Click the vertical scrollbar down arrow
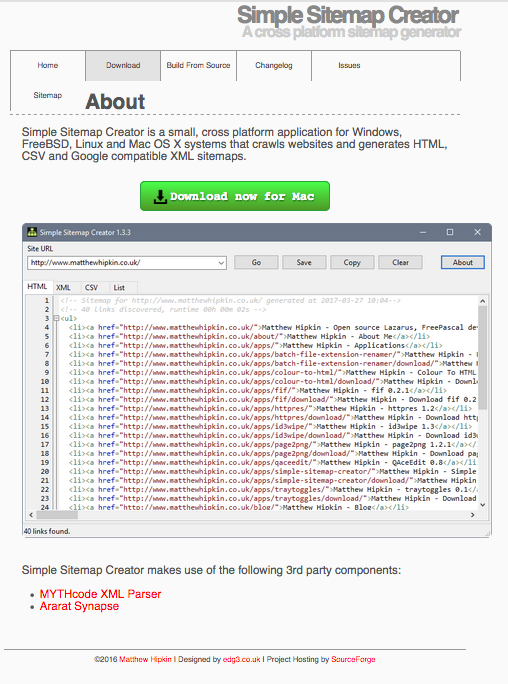The image size is (508, 684). point(482,505)
